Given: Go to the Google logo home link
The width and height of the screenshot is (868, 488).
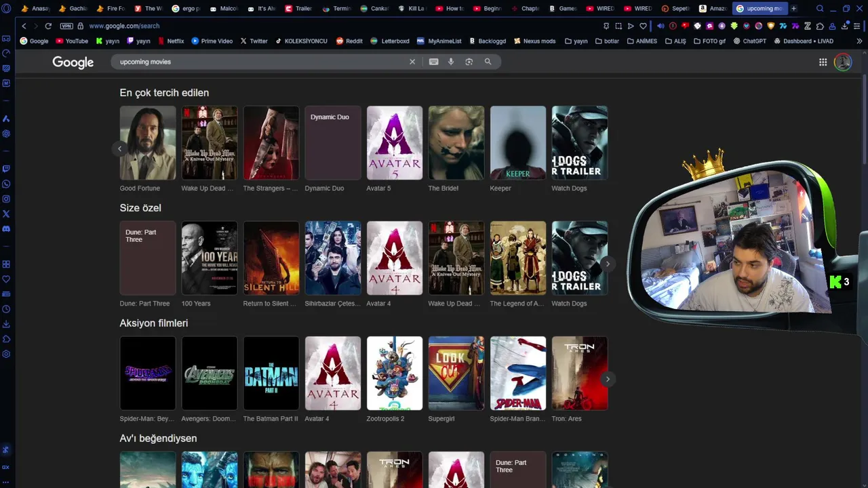Looking at the screenshot, I should pos(73,62).
